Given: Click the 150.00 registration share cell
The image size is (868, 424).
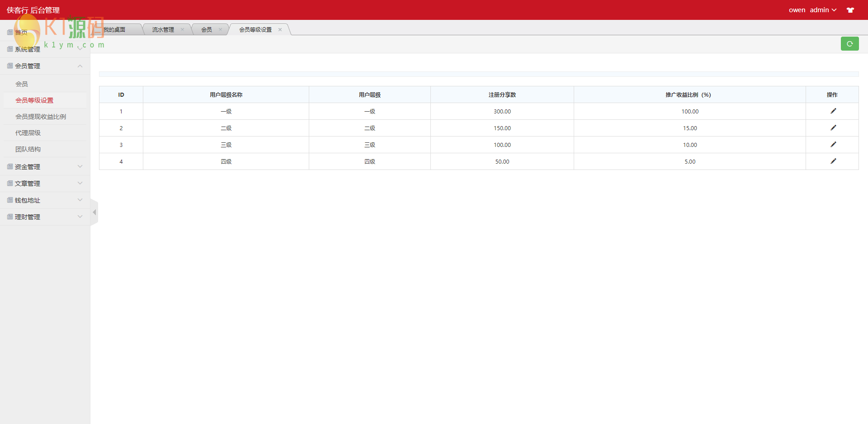Looking at the screenshot, I should 502,128.
